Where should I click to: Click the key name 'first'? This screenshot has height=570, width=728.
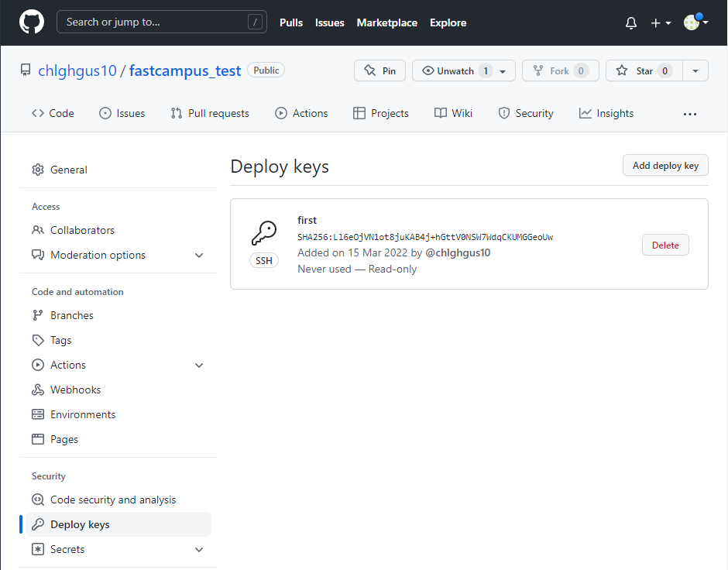(x=307, y=220)
